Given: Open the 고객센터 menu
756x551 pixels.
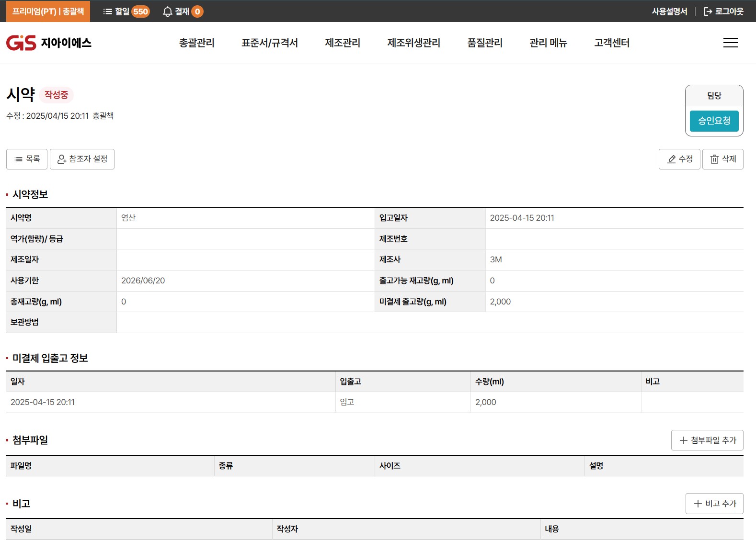Looking at the screenshot, I should pyautogui.click(x=612, y=43).
